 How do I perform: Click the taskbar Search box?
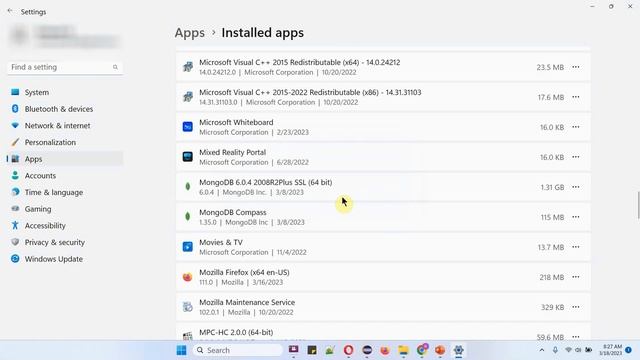(x=238, y=350)
